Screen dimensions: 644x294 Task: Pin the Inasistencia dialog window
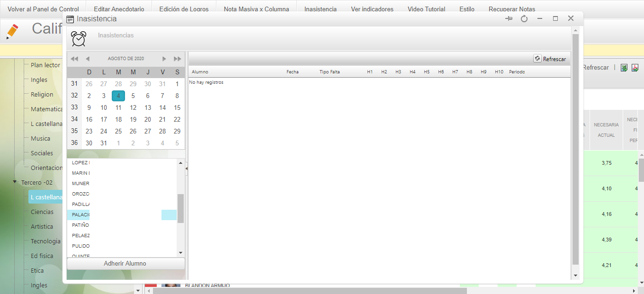click(509, 18)
